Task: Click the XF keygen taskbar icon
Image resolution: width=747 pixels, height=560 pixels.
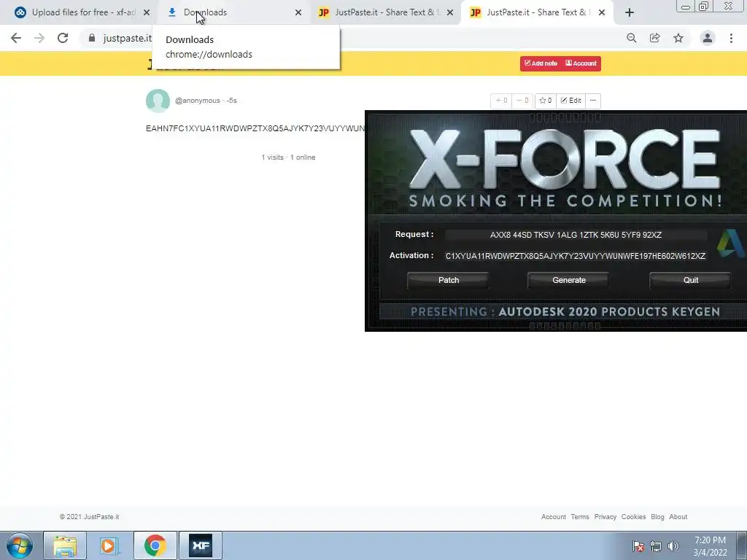Action: tap(201, 545)
